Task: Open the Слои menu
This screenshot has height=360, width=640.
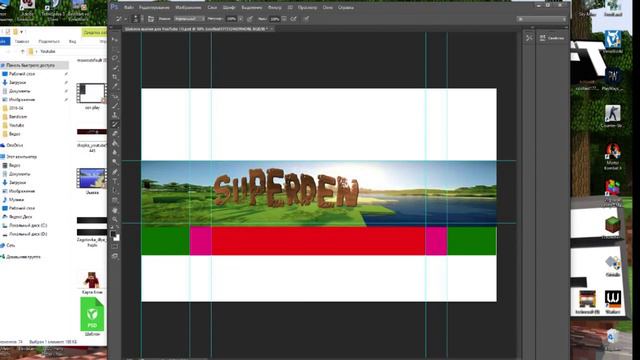Action: [212, 8]
